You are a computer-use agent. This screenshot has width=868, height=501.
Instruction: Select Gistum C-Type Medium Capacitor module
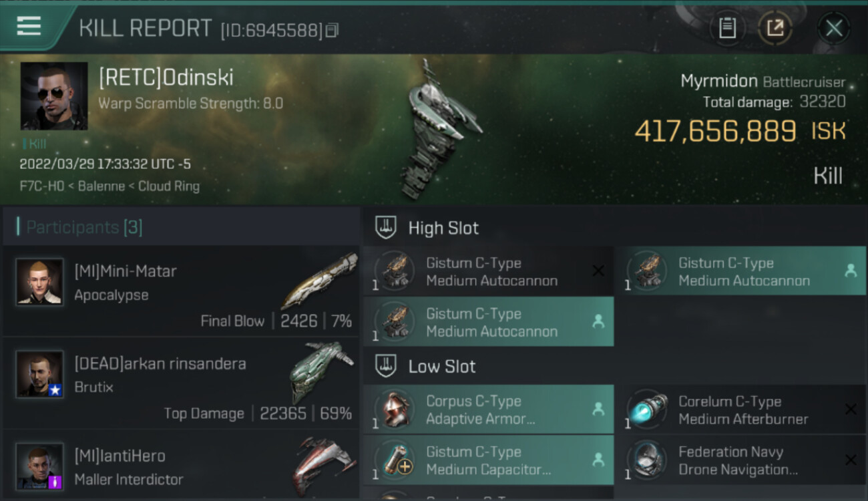pyautogui.click(x=488, y=460)
